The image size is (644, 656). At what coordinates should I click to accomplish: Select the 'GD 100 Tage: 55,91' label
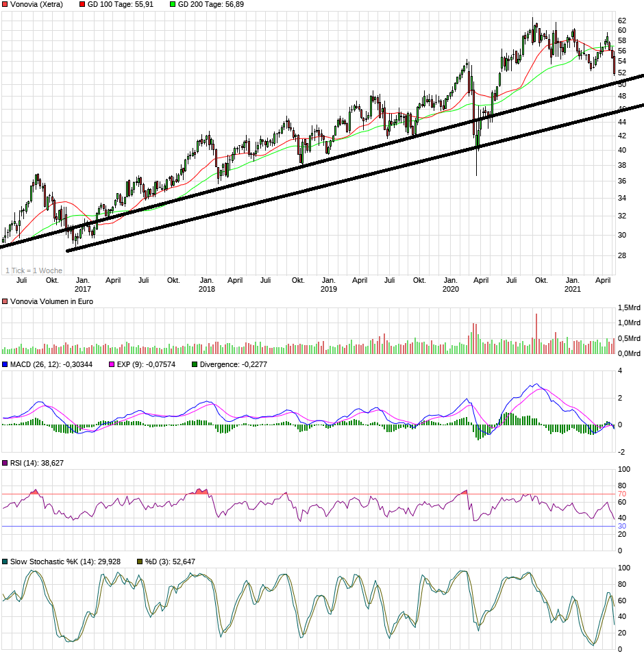121,5
